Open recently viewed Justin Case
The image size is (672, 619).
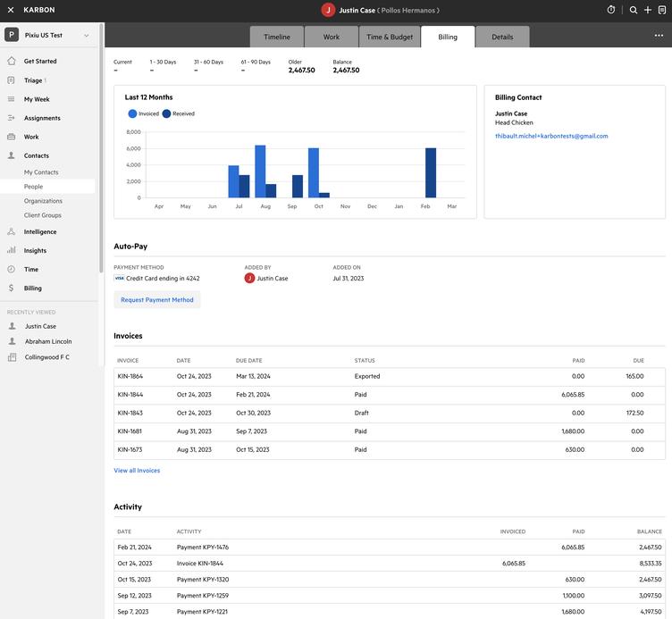point(40,326)
